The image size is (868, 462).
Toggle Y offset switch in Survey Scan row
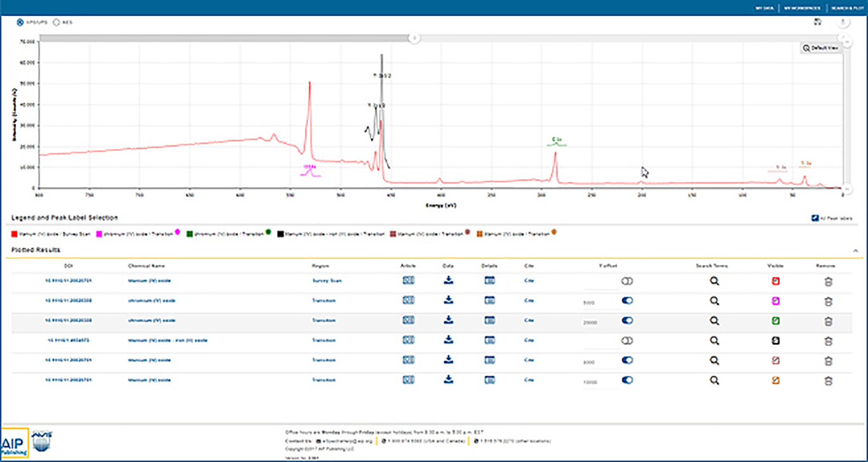(x=628, y=281)
